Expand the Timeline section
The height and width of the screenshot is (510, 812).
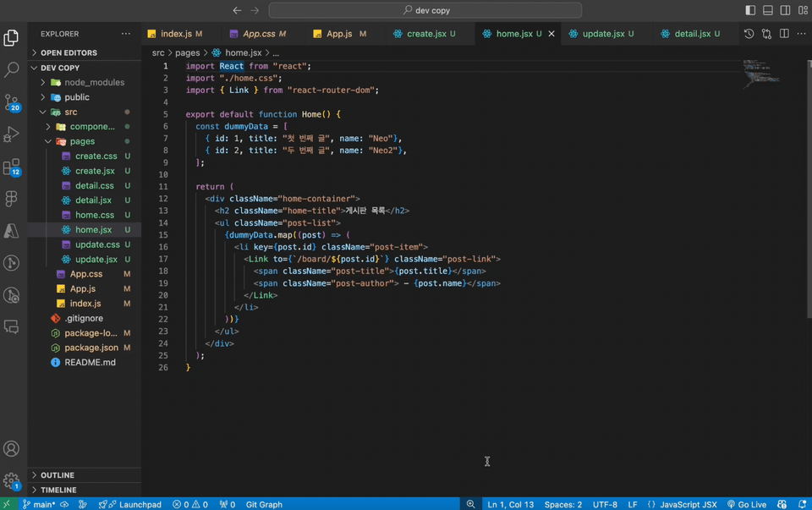click(85, 490)
